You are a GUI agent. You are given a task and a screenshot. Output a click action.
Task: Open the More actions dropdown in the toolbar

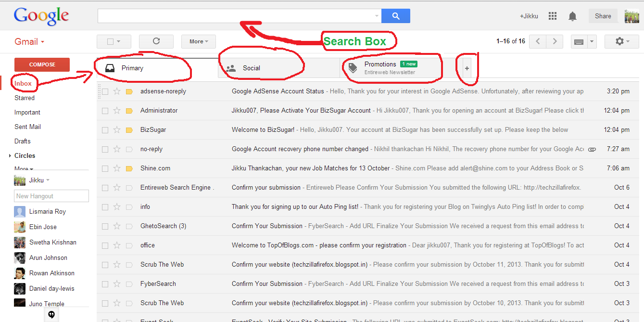click(x=199, y=41)
